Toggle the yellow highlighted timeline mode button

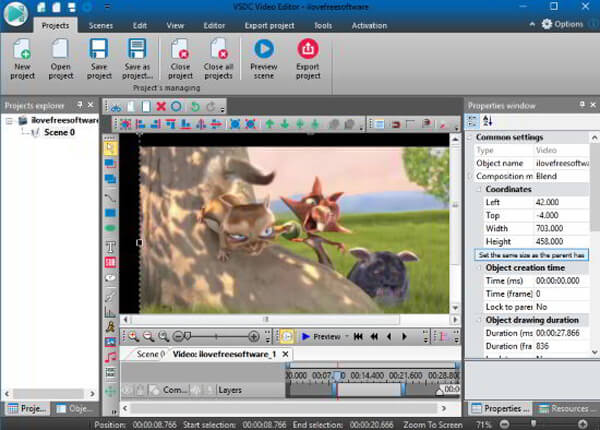click(x=287, y=337)
